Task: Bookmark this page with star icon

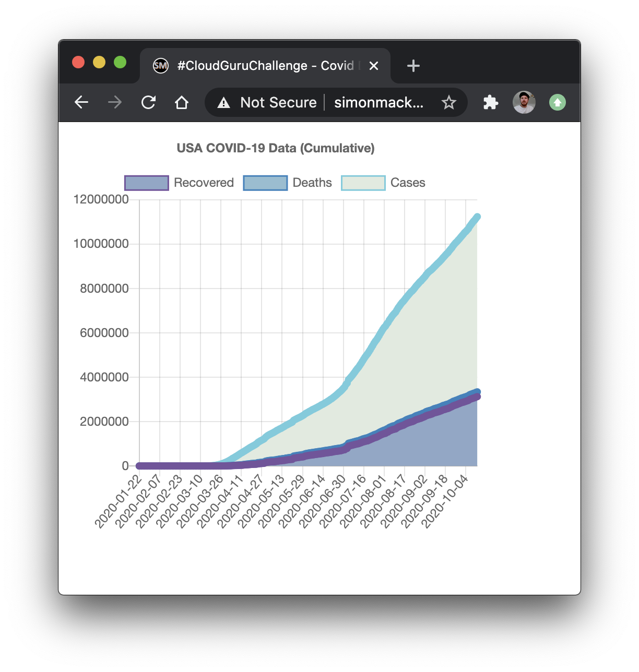Action: pos(449,102)
